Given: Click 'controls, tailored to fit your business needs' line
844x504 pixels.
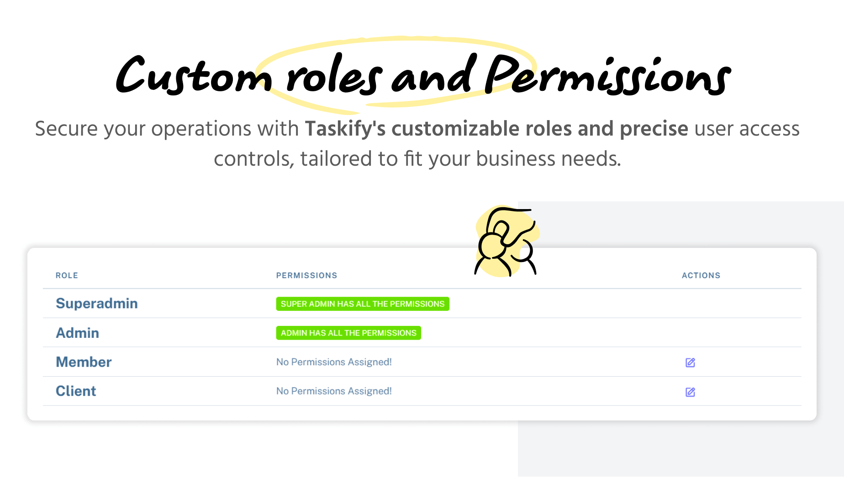Looking at the screenshot, I should point(417,159).
